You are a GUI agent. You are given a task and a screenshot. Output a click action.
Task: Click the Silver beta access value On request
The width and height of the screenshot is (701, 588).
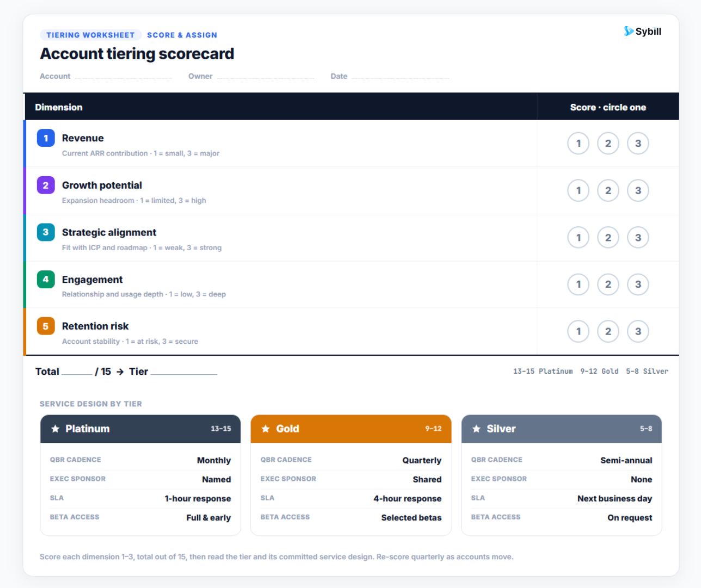pyautogui.click(x=630, y=517)
